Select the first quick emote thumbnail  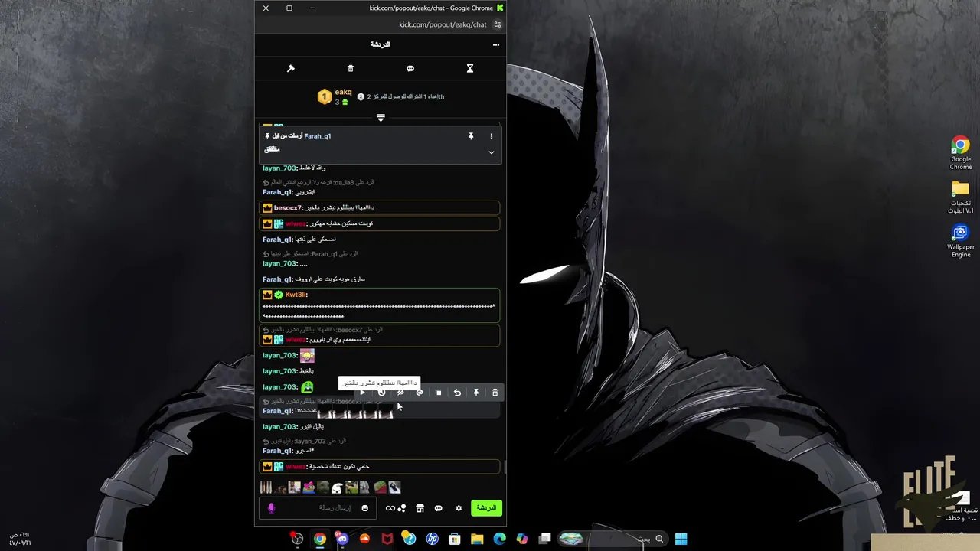[266, 487]
